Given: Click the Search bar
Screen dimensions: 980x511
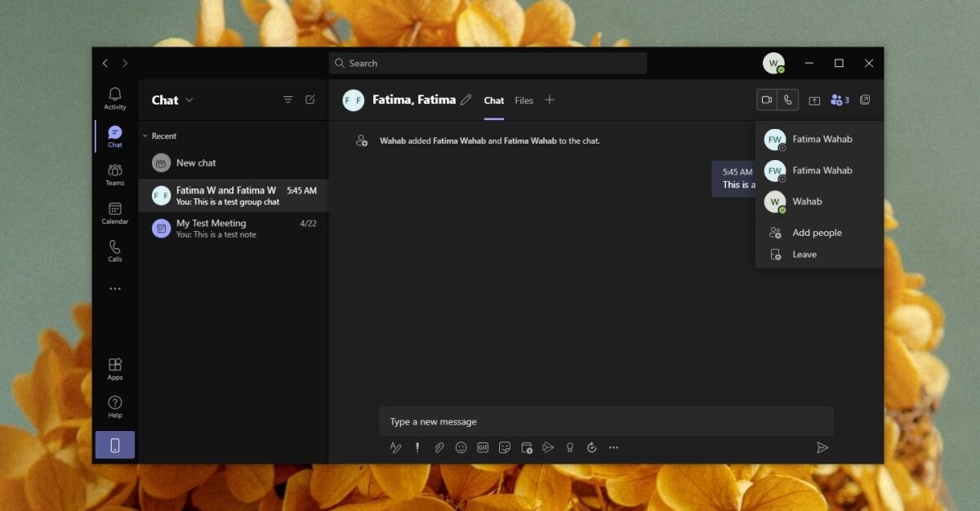Looking at the screenshot, I should (x=488, y=63).
